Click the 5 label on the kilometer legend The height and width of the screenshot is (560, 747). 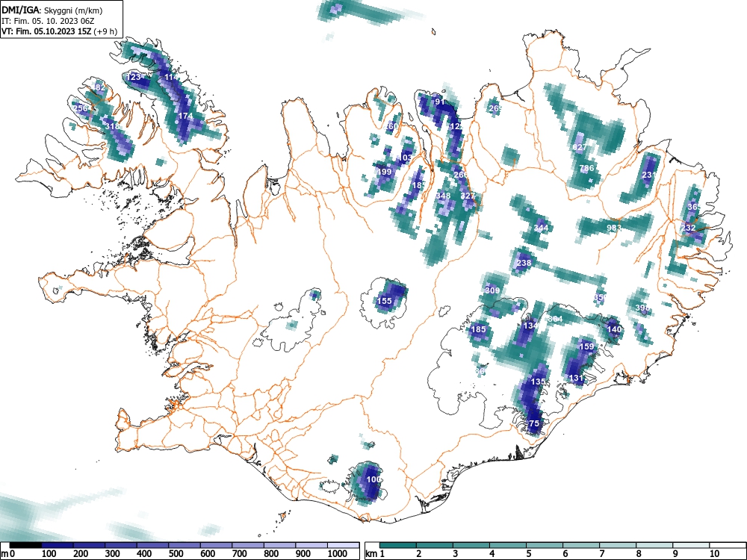(x=529, y=554)
